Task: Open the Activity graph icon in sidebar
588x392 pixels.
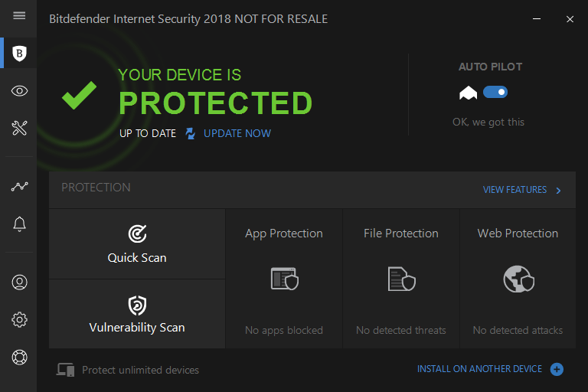Action: click(x=20, y=186)
